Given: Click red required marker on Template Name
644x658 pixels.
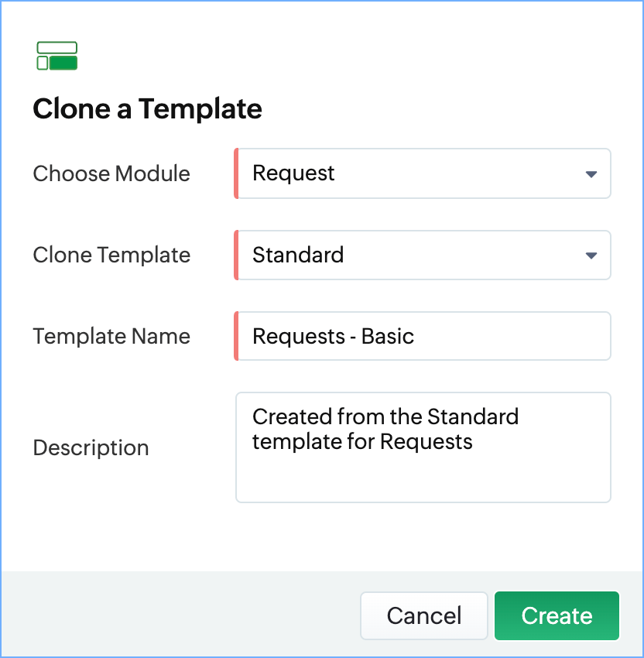Looking at the screenshot, I should (x=236, y=336).
